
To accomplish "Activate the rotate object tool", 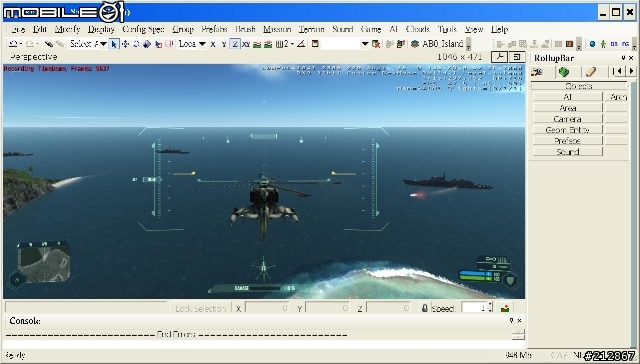I will (x=136, y=44).
